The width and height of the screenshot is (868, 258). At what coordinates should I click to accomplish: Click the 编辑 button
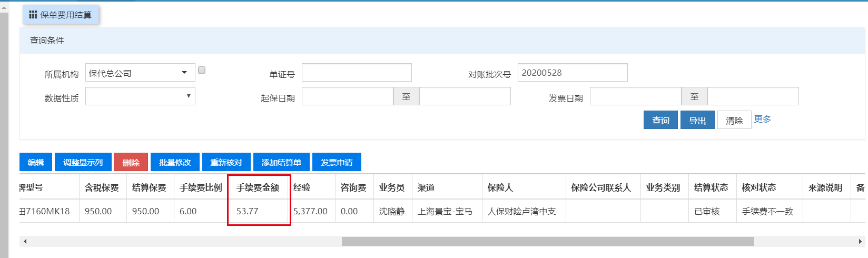tap(36, 162)
